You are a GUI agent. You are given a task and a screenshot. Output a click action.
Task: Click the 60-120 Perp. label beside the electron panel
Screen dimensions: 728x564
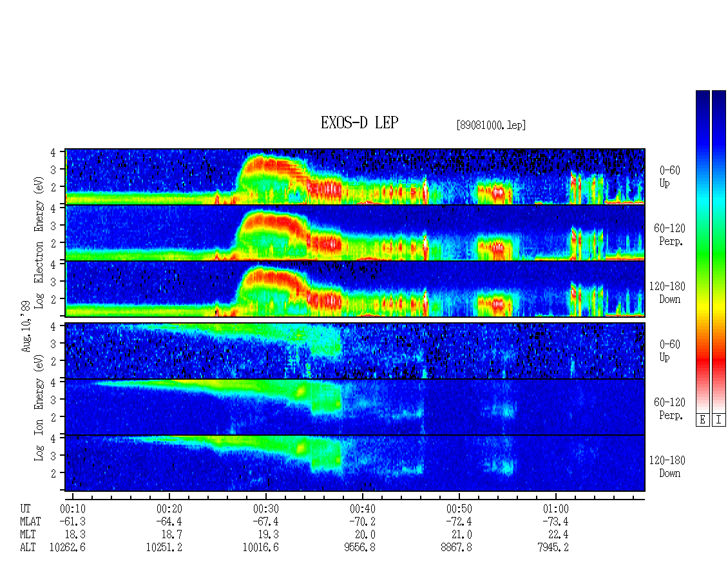click(x=669, y=235)
